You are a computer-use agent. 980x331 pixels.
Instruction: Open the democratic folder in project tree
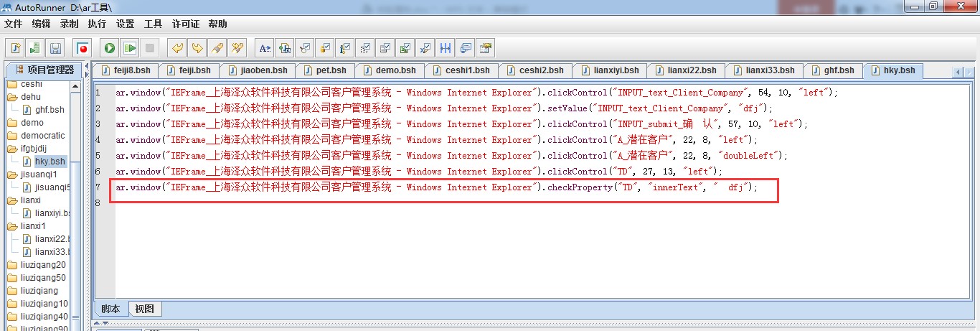(x=42, y=136)
